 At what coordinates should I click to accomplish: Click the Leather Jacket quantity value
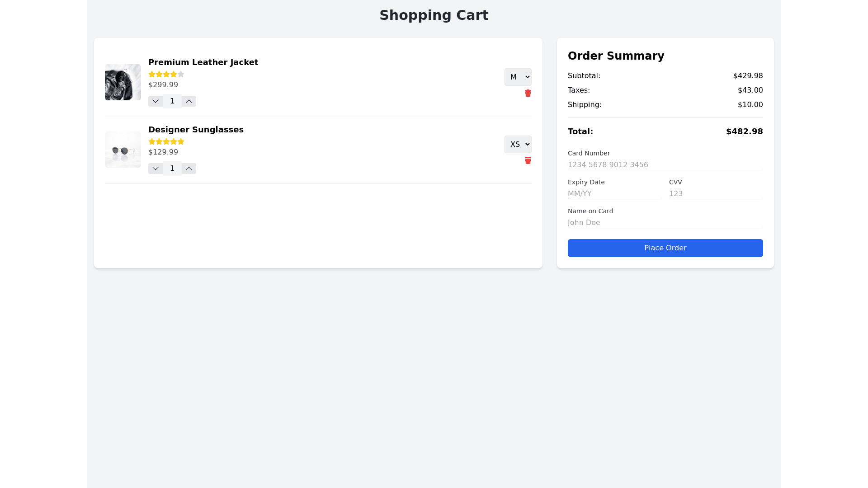tap(172, 101)
